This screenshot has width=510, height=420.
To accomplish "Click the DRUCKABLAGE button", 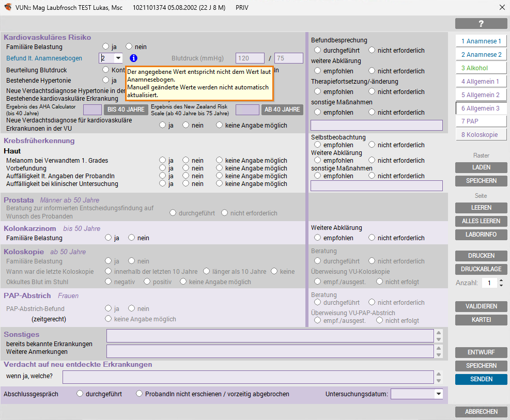I will (x=481, y=269).
